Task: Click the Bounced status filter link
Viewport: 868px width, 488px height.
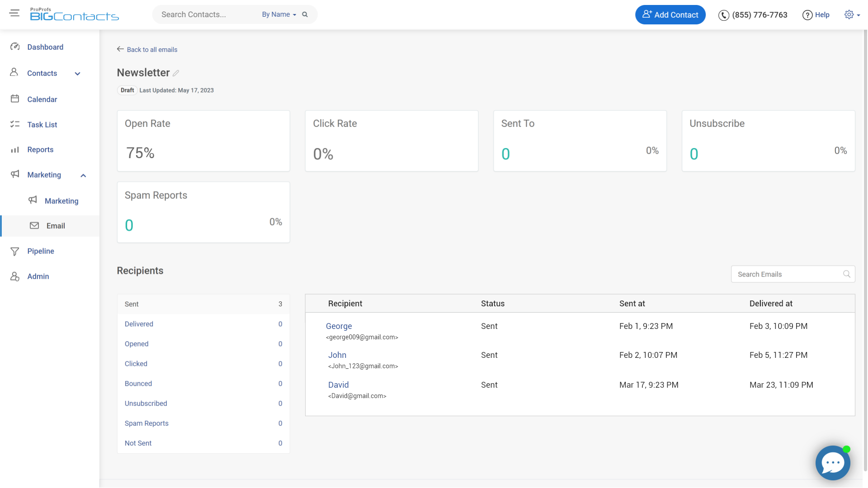Action: coord(138,383)
